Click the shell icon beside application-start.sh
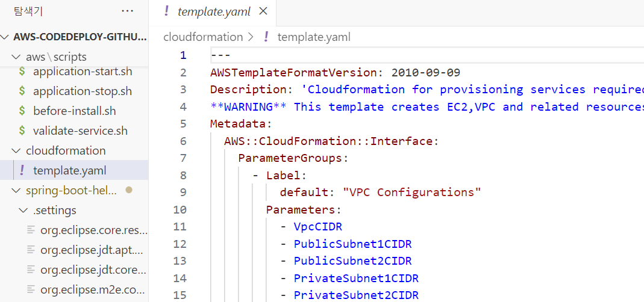 (22, 71)
